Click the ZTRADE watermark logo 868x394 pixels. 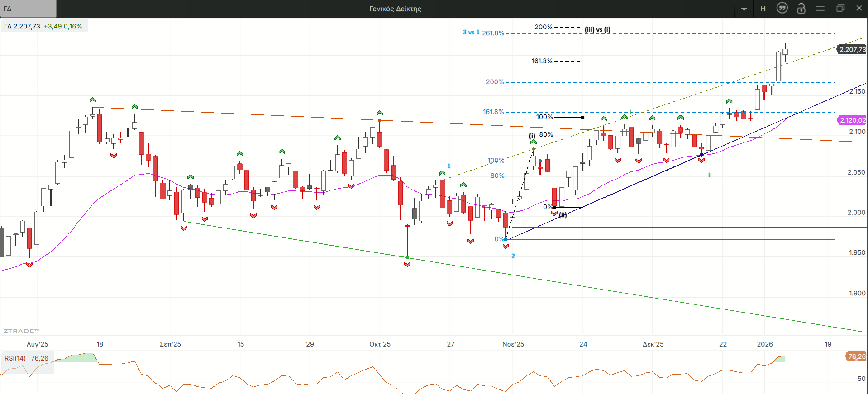tap(22, 331)
